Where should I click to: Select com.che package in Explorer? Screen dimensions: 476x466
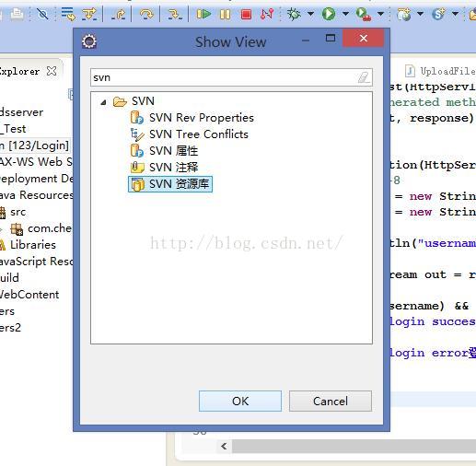tap(50, 228)
